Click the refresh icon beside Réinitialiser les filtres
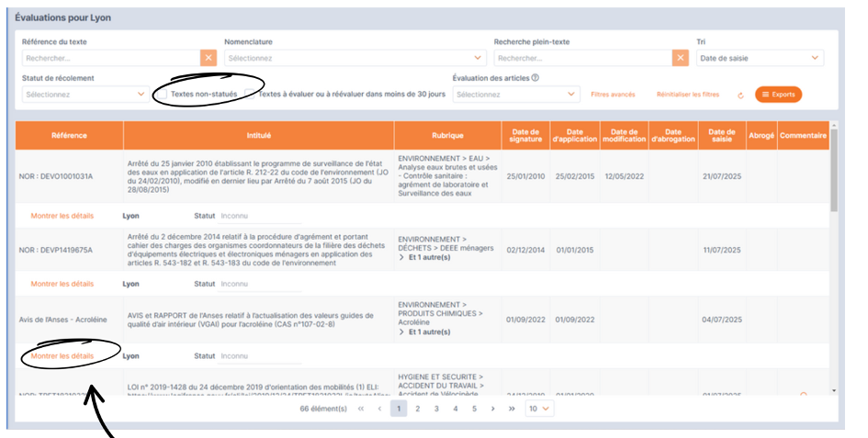 click(740, 95)
